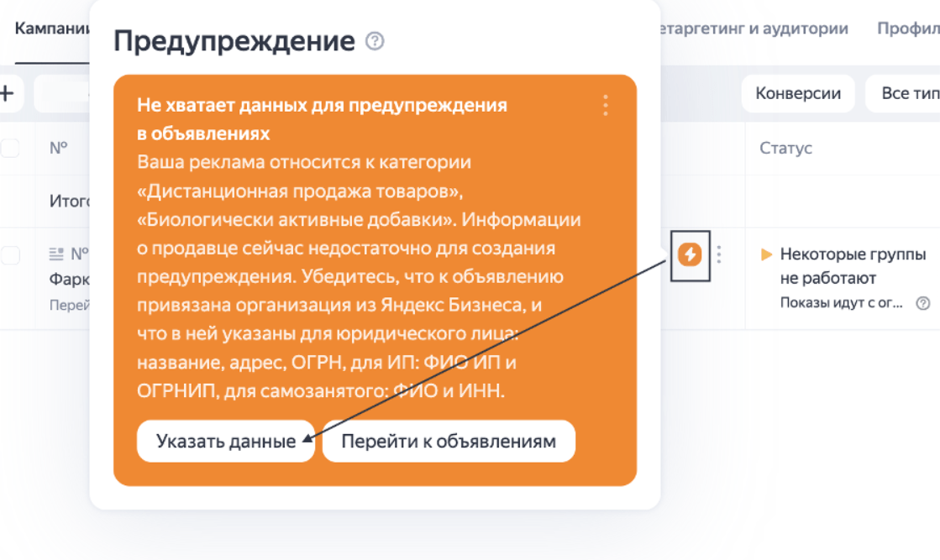Click the list icon beside campaign number
940x560 pixels.
point(57,253)
